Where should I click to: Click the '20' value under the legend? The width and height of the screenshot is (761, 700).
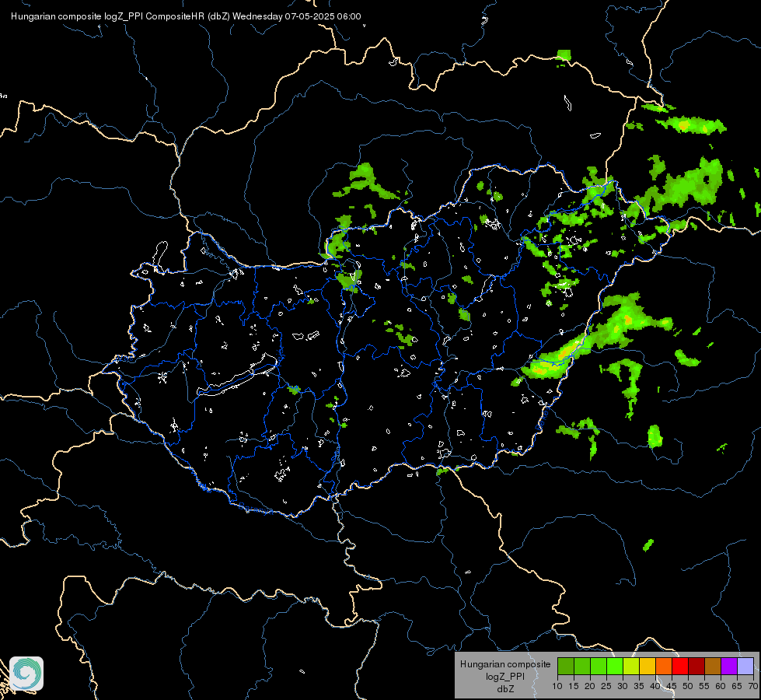click(x=590, y=686)
